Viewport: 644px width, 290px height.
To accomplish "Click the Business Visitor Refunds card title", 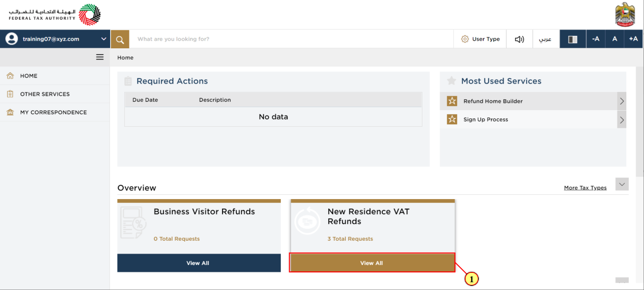I will [x=204, y=212].
